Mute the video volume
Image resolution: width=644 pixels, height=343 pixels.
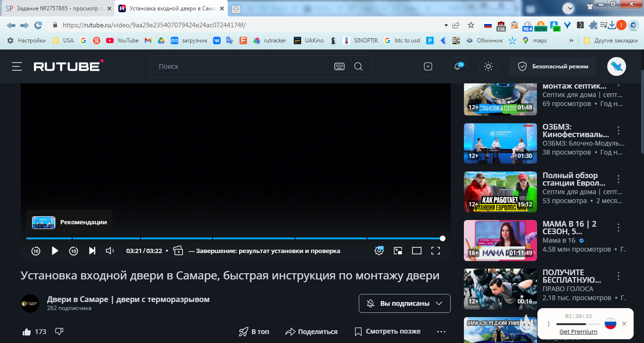pos(110,251)
